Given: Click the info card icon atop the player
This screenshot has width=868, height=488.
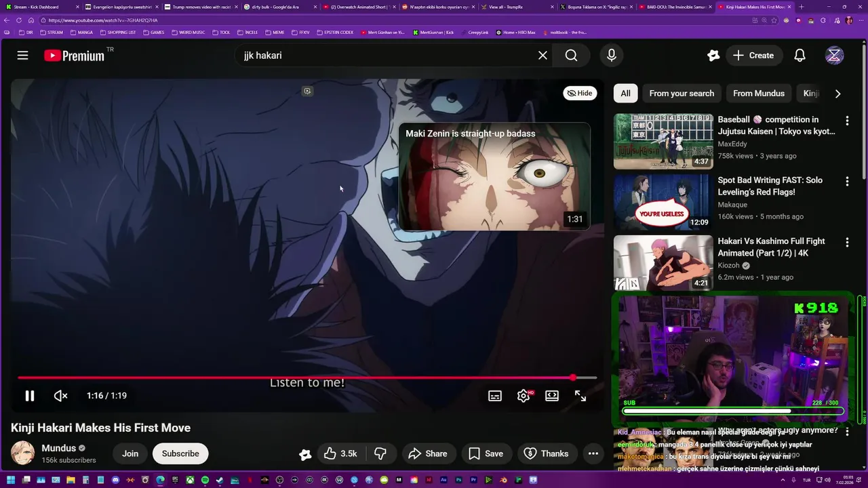Looking at the screenshot, I should pyautogui.click(x=307, y=91).
